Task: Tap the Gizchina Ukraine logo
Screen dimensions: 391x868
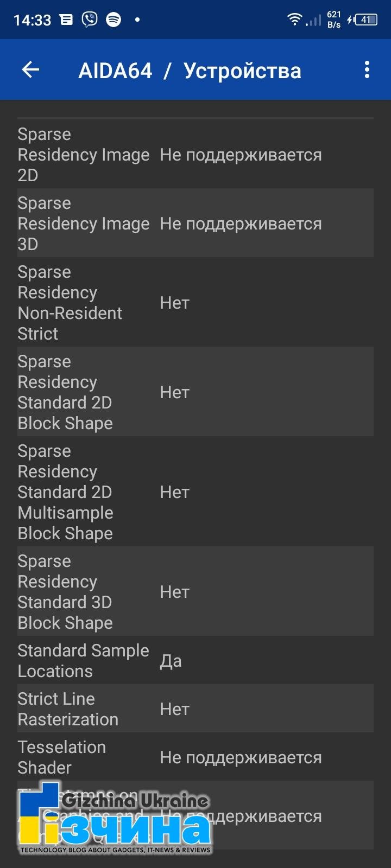Action: pos(115,818)
